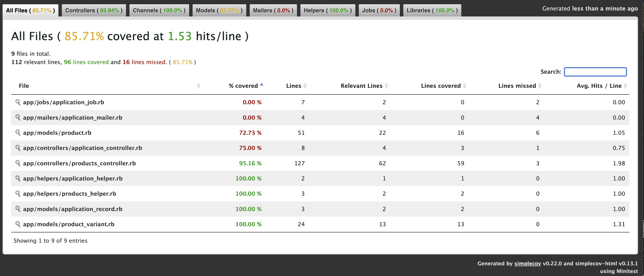Image resolution: width=644 pixels, height=276 pixels.
Task: Sort by the Relevant Lines column
Action: 362,86
